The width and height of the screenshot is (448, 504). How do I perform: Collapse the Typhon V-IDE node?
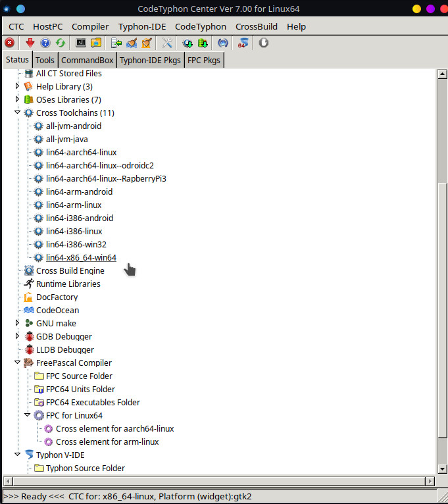click(17, 454)
